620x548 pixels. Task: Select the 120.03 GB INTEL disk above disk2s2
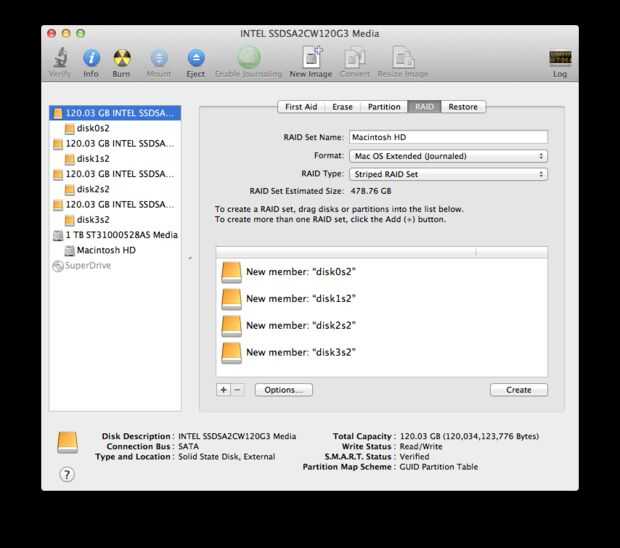(x=115, y=174)
